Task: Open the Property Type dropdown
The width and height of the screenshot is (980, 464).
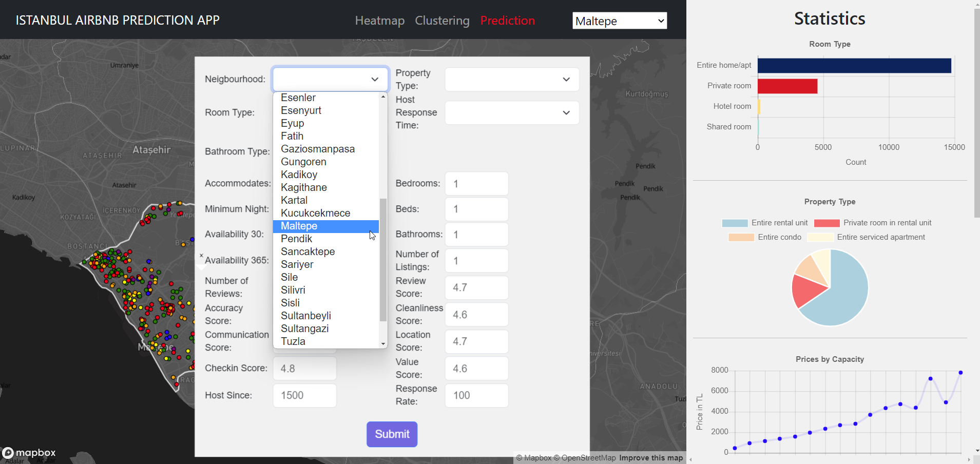Action: click(x=511, y=79)
